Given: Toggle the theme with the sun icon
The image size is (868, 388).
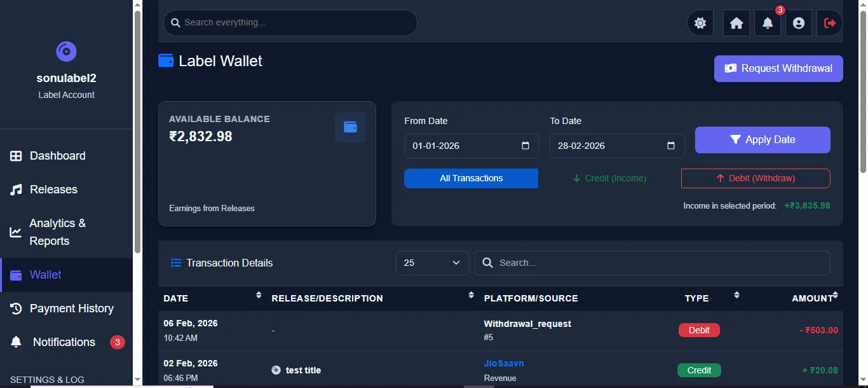Looking at the screenshot, I should coord(700,23).
